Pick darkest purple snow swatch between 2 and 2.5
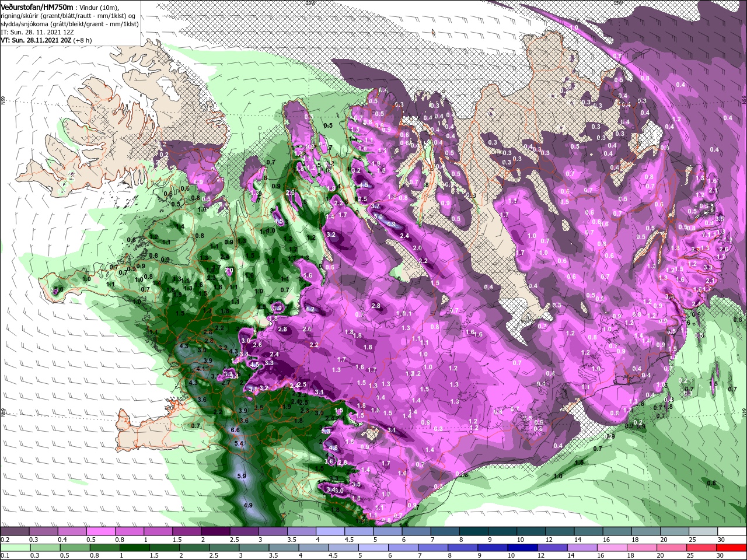This screenshot has width=747, height=560. pyautogui.click(x=215, y=531)
